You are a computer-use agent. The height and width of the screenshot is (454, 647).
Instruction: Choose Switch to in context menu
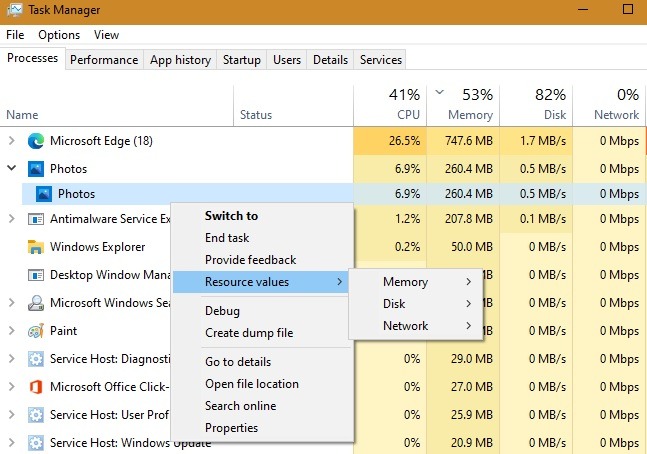tap(262, 216)
